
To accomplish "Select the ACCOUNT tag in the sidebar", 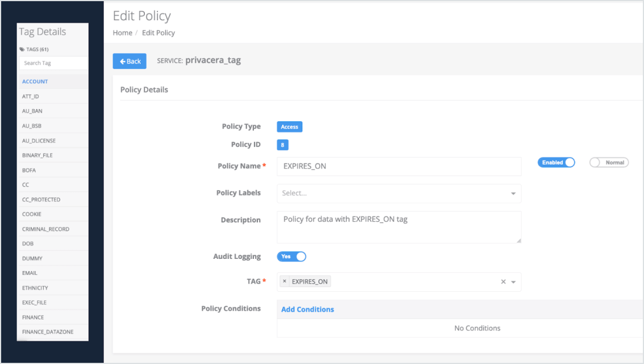I will click(35, 81).
